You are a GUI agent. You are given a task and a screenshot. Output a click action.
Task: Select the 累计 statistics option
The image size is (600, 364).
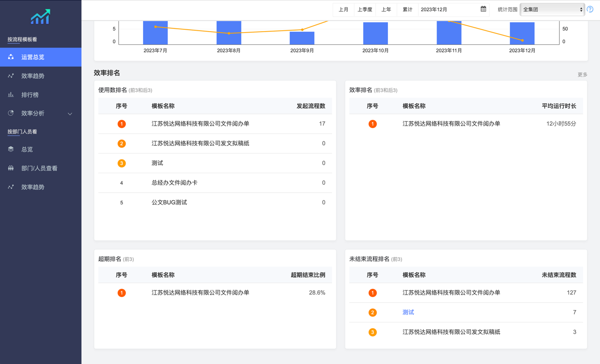point(407,9)
